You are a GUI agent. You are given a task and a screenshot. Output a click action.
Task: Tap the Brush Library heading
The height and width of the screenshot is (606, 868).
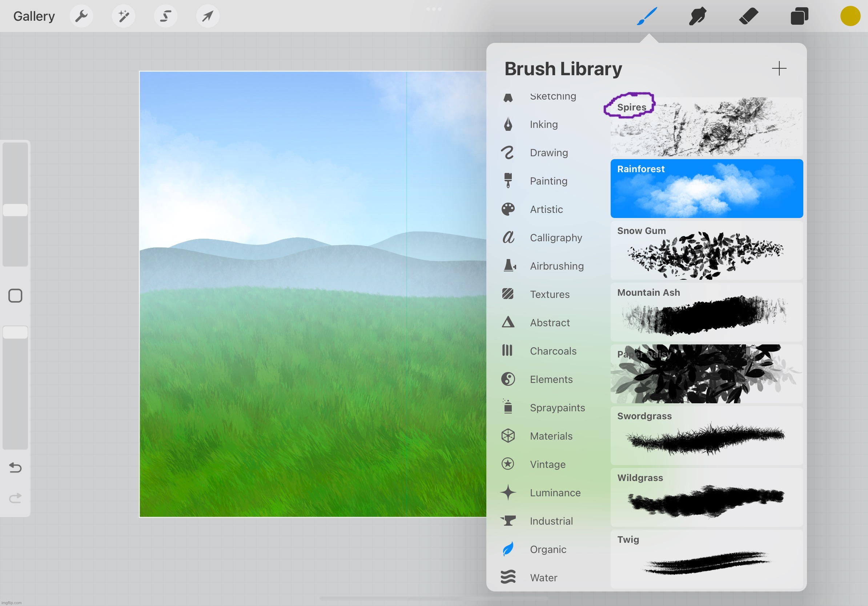[x=563, y=69]
